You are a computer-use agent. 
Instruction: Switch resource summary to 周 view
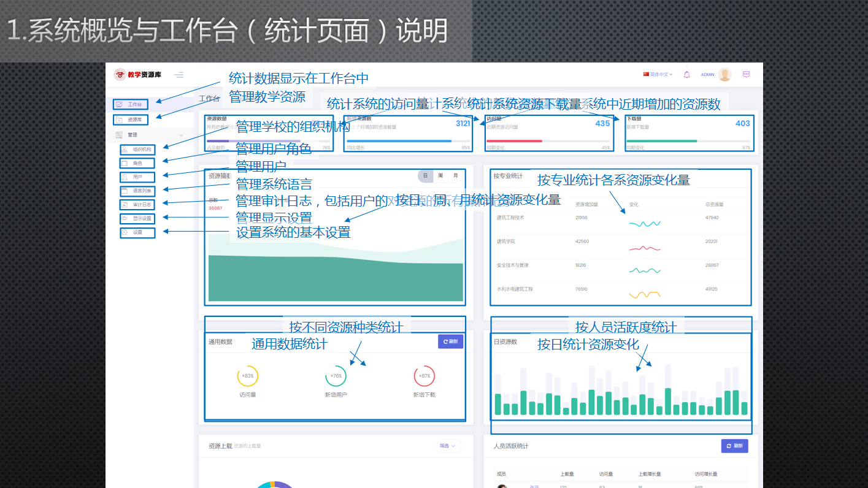(x=440, y=176)
